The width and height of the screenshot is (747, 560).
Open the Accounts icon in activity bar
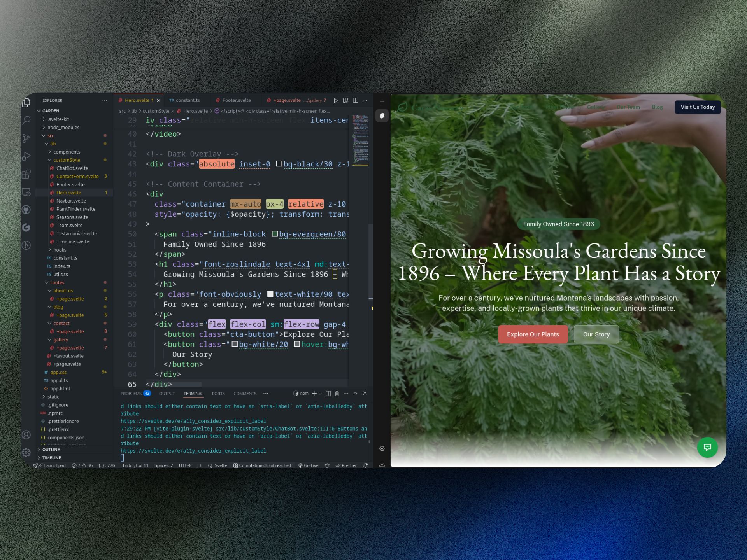click(x=26, y=435)
